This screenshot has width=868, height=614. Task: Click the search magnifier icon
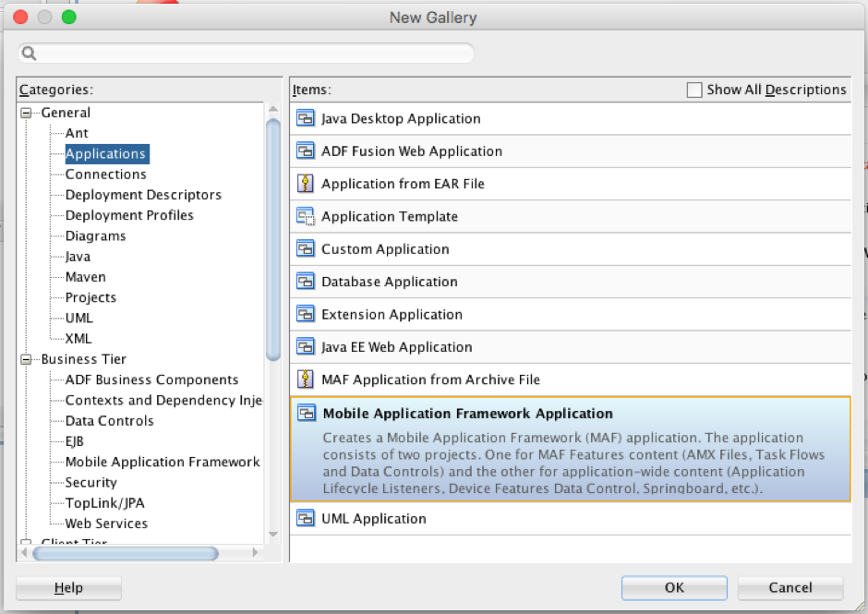pyautogui.click(x=29, y=54)
